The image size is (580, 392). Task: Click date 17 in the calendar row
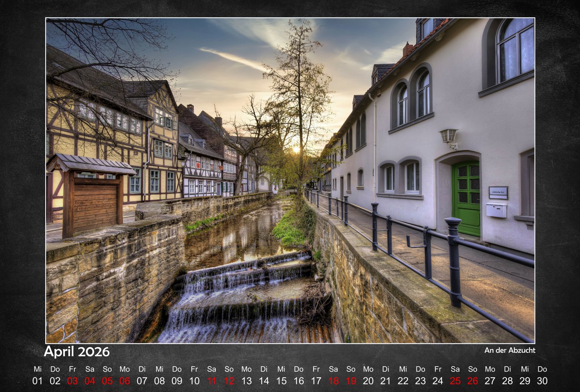pyautogui.click(x=316, y=381)
